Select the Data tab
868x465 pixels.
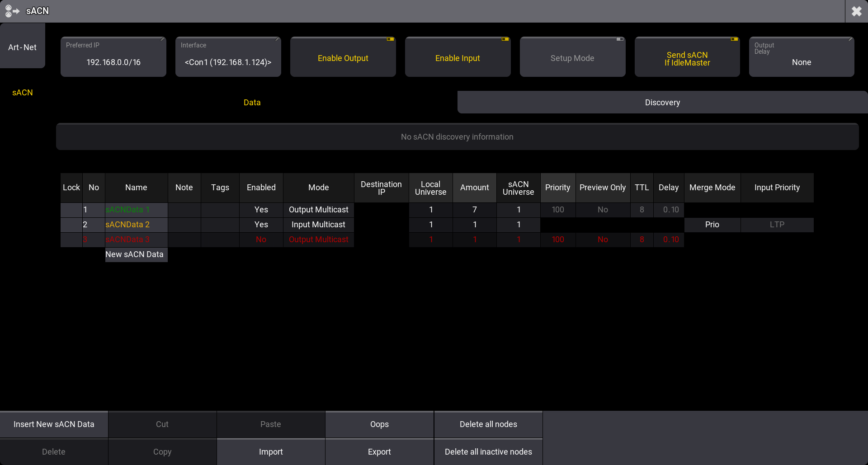(x=252, y=103)
